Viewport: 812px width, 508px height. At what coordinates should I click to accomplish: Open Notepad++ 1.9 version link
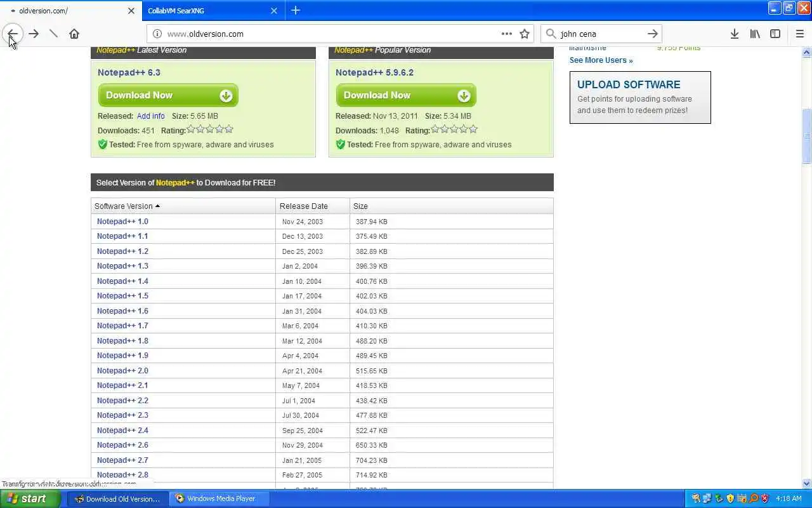(x=122, y=356)
